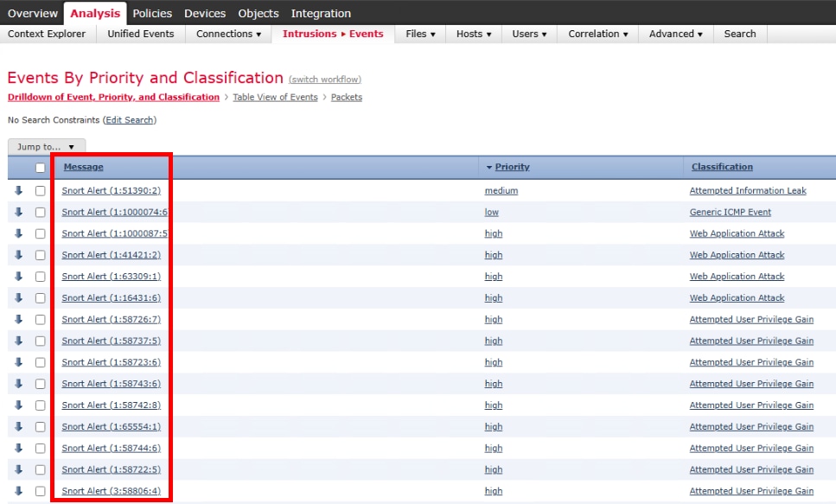Tick checkbox for Snort Alert (1:51390:2)
Viewport: 836px width, 504px height.
click(40, 191)
